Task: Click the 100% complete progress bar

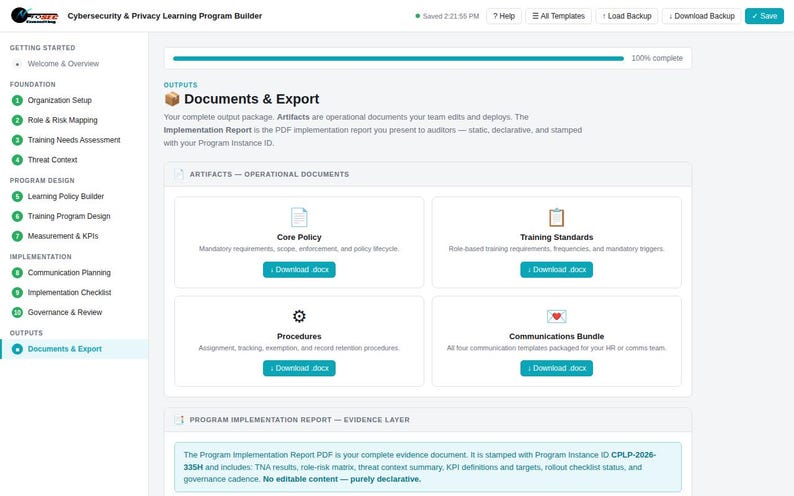Action: 399,58
